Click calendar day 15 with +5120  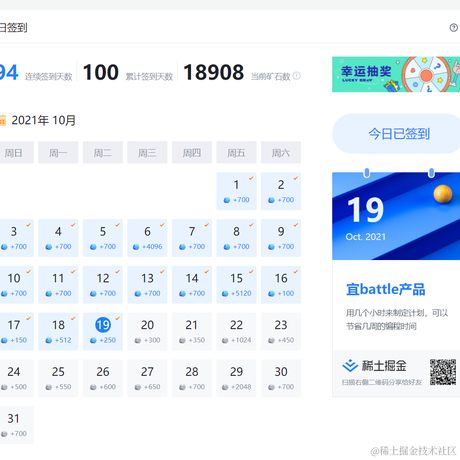[x=236, y=285]
